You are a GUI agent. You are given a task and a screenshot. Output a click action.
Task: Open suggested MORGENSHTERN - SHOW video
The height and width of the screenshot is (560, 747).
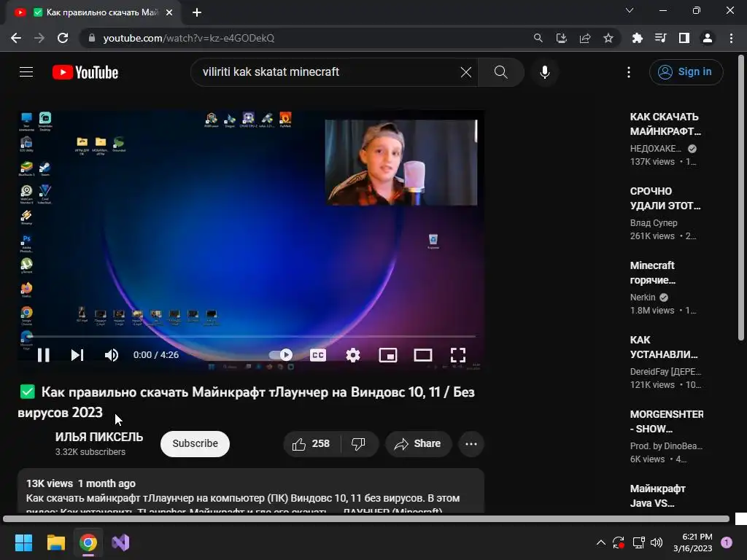(x=667, y=421)
